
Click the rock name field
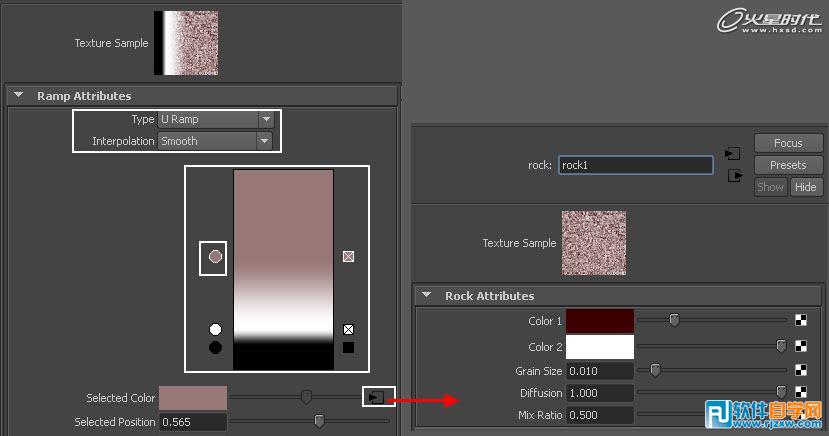tap(635, 165)
